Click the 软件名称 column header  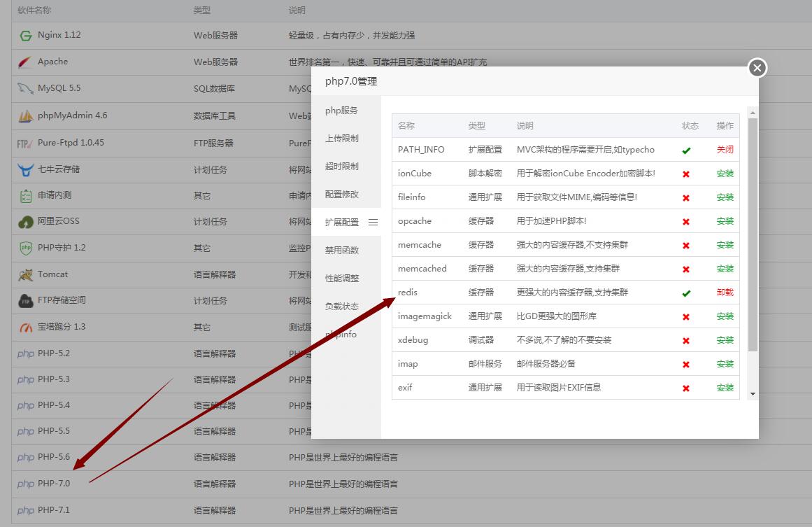[x=34, y=10]
